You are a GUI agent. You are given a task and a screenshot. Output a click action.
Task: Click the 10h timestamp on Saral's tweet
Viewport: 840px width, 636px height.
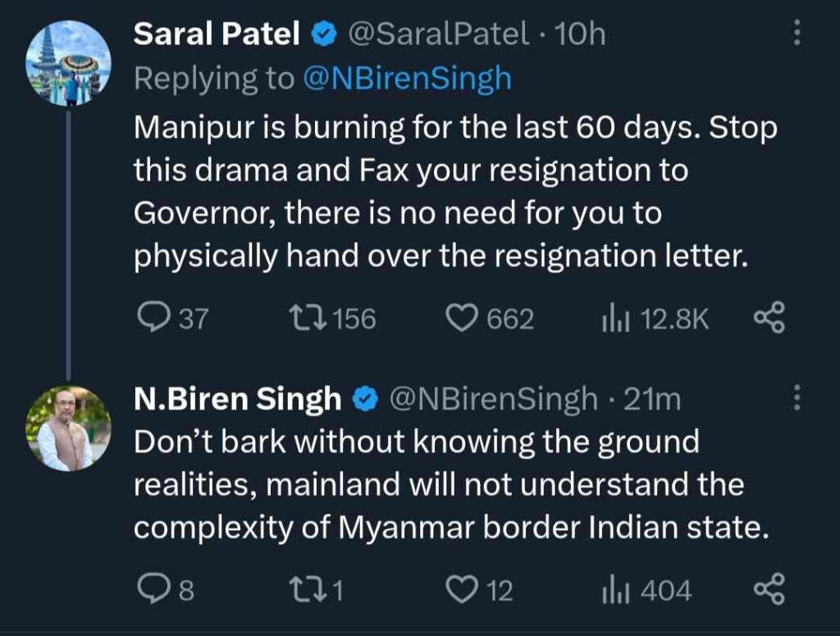pyautogui.click(x=581, y=34)
